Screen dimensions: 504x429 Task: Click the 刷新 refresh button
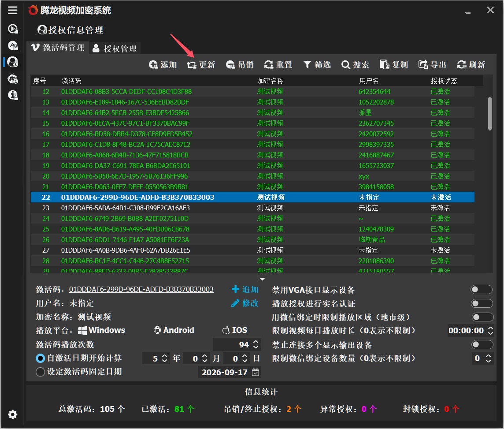(x=471, y=65)
